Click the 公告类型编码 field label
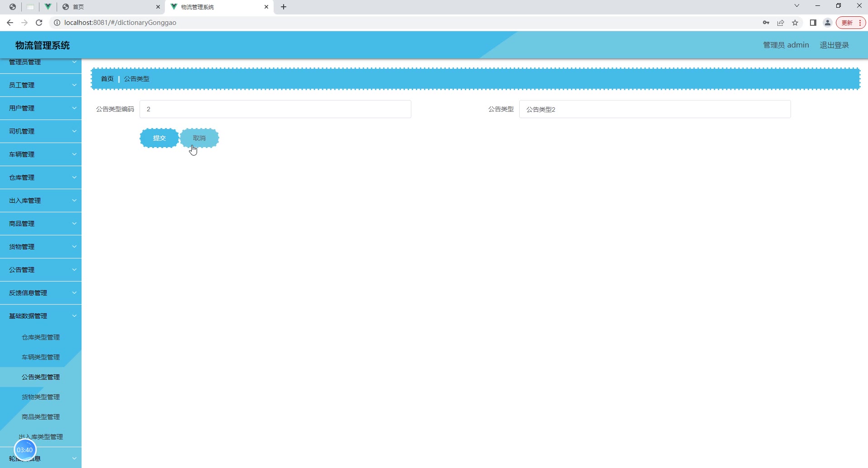 115,109
